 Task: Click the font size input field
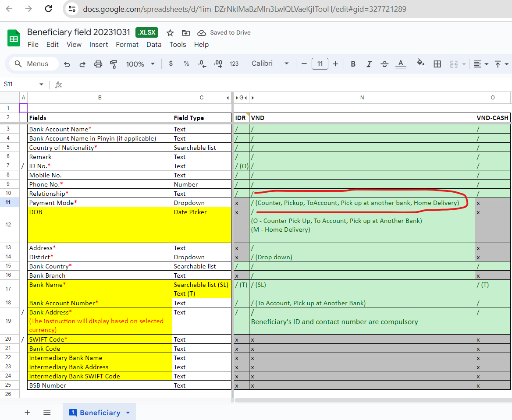click(320, 64)
